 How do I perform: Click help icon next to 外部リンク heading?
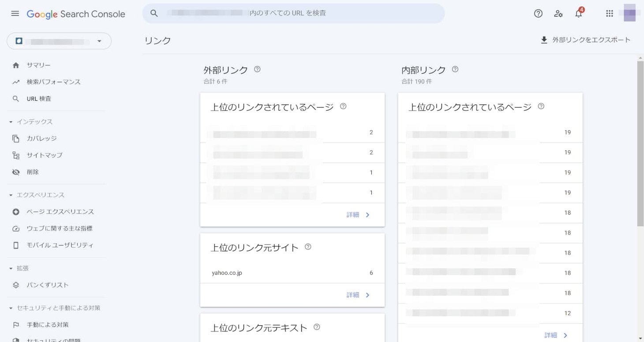[x=257, y=69]
